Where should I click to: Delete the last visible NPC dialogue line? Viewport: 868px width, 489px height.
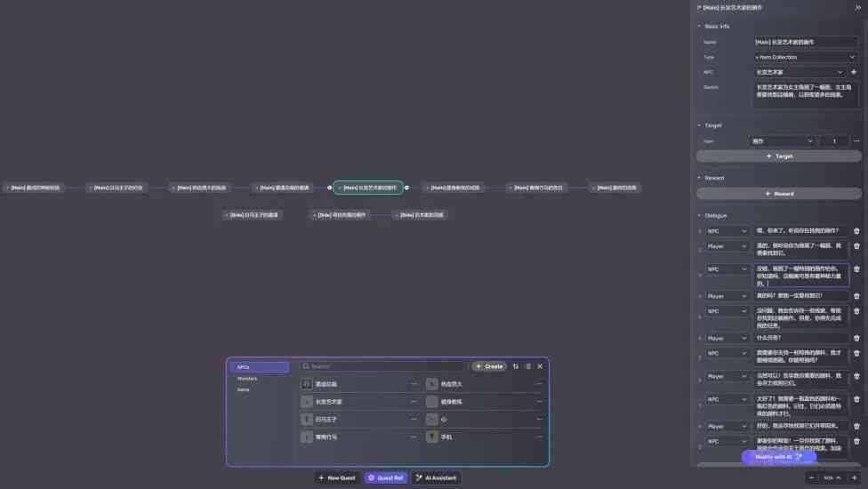856,441
